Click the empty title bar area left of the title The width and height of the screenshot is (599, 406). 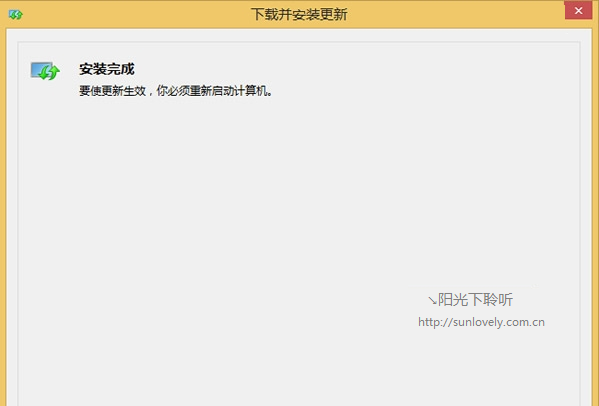click(x=134, y=15)
